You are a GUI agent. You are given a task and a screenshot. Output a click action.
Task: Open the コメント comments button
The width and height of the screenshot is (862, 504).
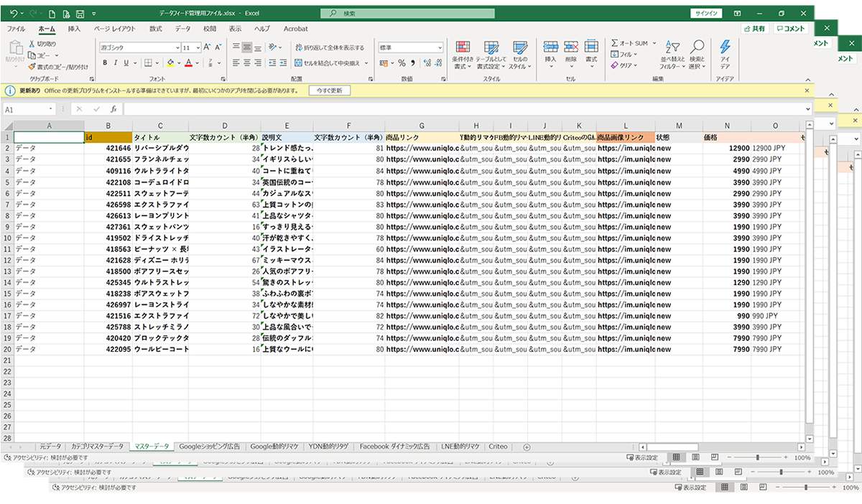(792, 29)
